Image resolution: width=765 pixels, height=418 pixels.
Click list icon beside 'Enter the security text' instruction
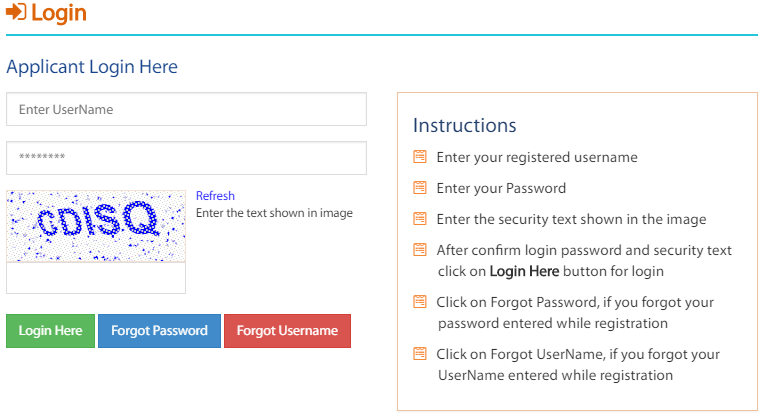[x=420, y=219]
